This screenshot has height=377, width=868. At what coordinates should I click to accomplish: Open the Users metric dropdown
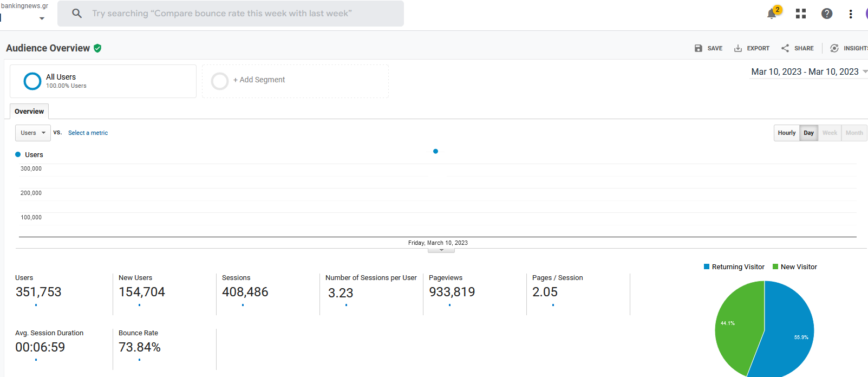click(x=33, y=133)
